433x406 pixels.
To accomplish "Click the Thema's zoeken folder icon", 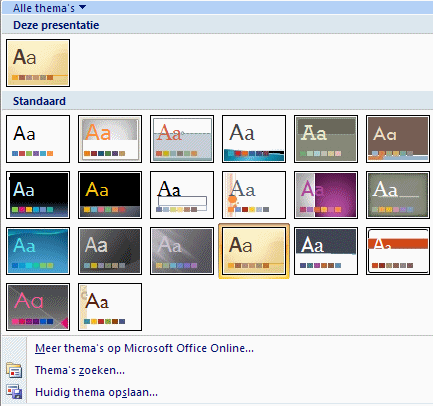I will coord(14,370).
